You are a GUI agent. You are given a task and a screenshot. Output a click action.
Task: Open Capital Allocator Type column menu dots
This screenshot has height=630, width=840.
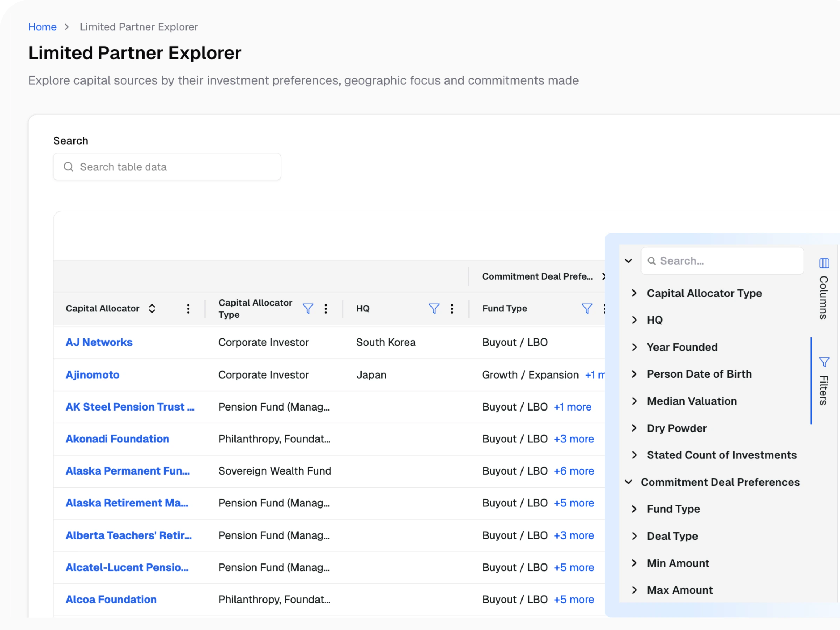(326, 309)
